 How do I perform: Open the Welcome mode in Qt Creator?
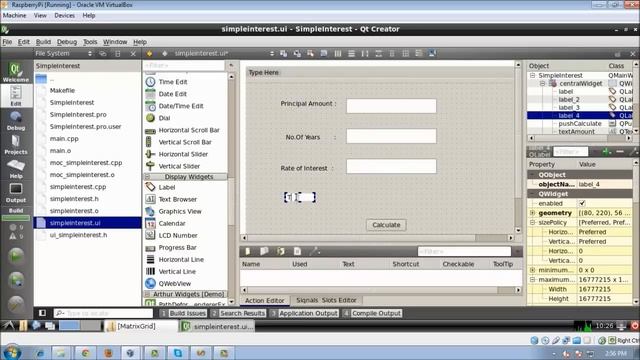coord(16,72)
